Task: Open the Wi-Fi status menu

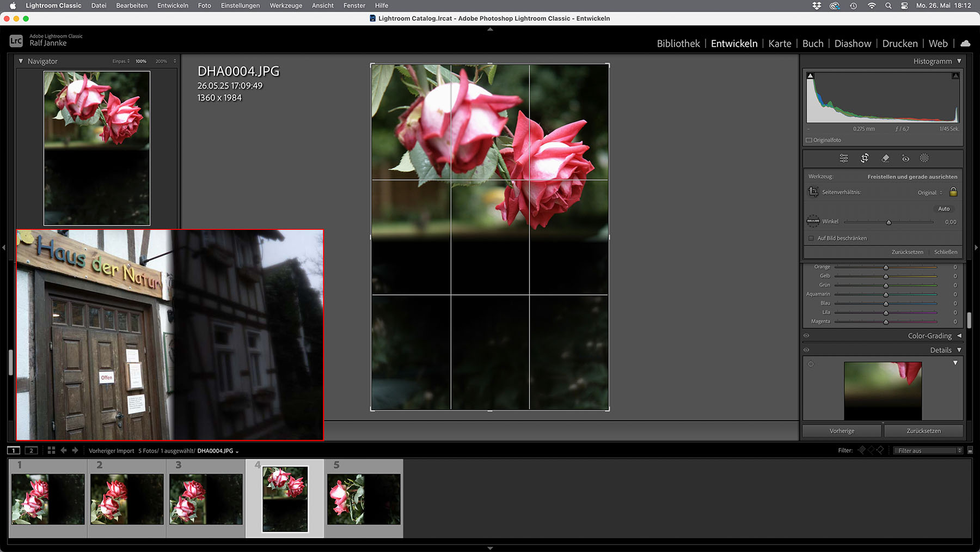Action: [x=872, y=5]
